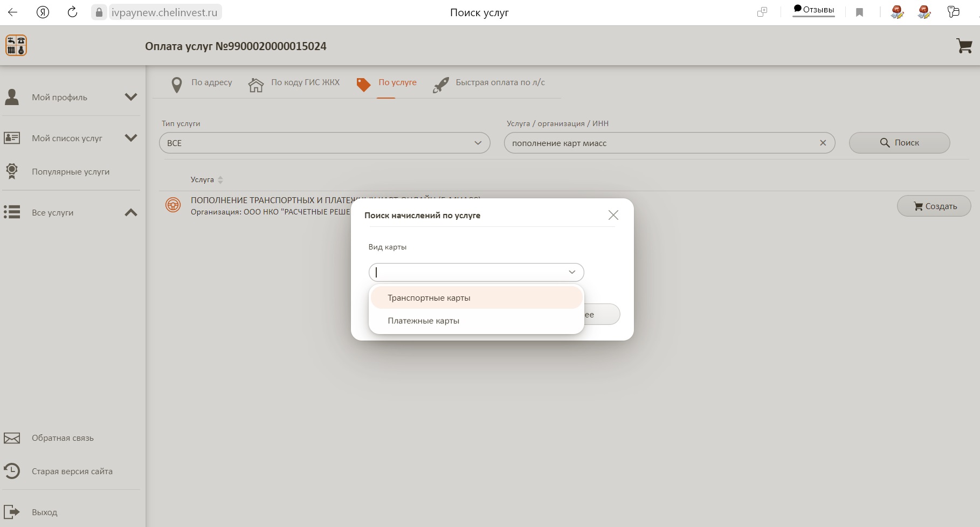Open Обратная связь feedback
The width and height of the screenshot is (980, 527).
[63, 438]
